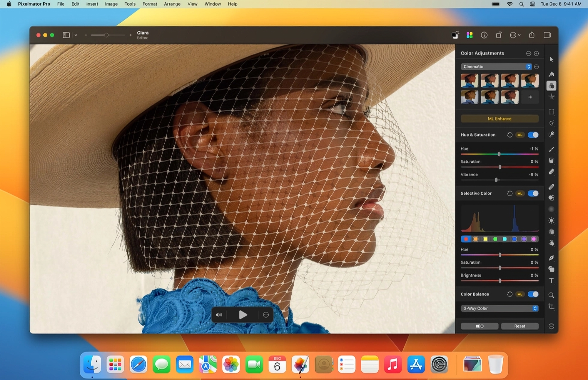Viewport: 588px width, 380px height.
Task: Select the Pen tool in sidebar
Action: click(x=551, y=258)
